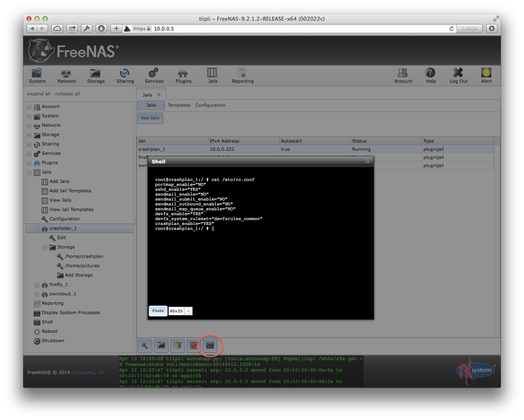Reload the page in the browser
524x420 pixels.
[x=451, y=29]
